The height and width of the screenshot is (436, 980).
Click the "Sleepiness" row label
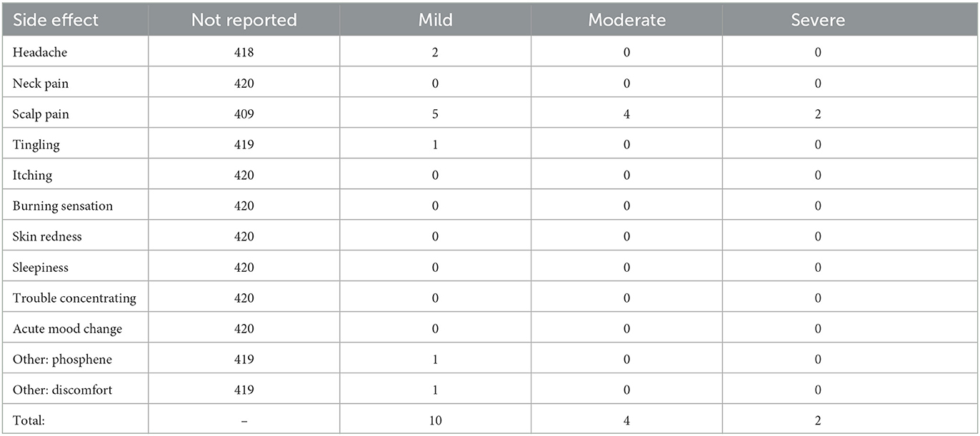(41, 268)
